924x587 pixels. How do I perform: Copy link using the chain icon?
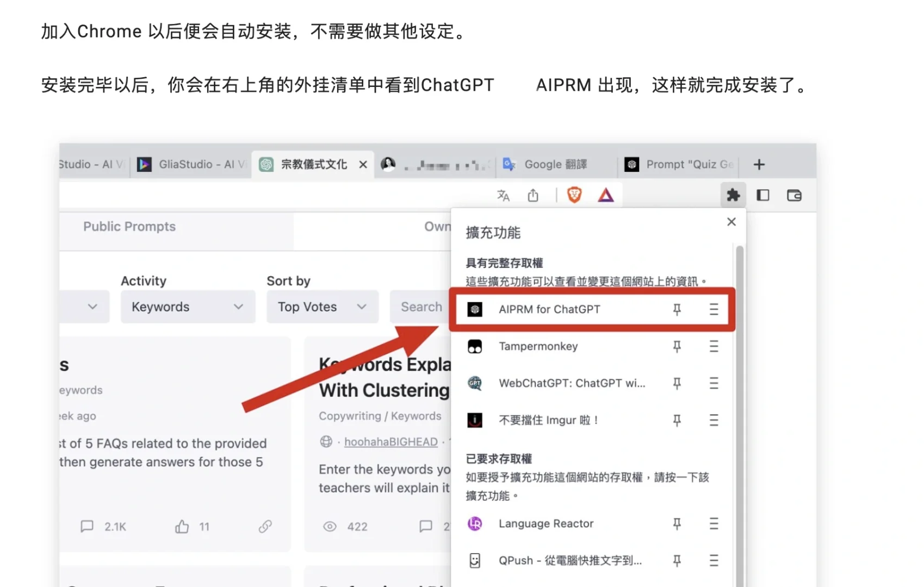click(265, 526)
